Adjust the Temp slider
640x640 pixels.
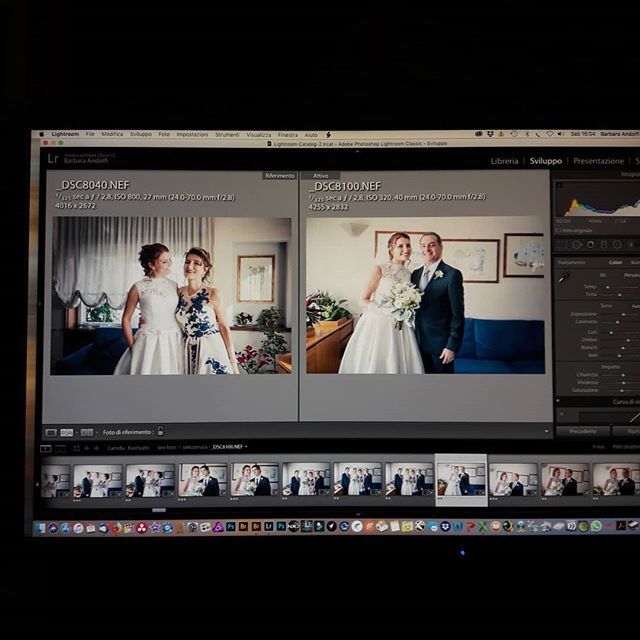pyautogui.click(x=608, y=287)
